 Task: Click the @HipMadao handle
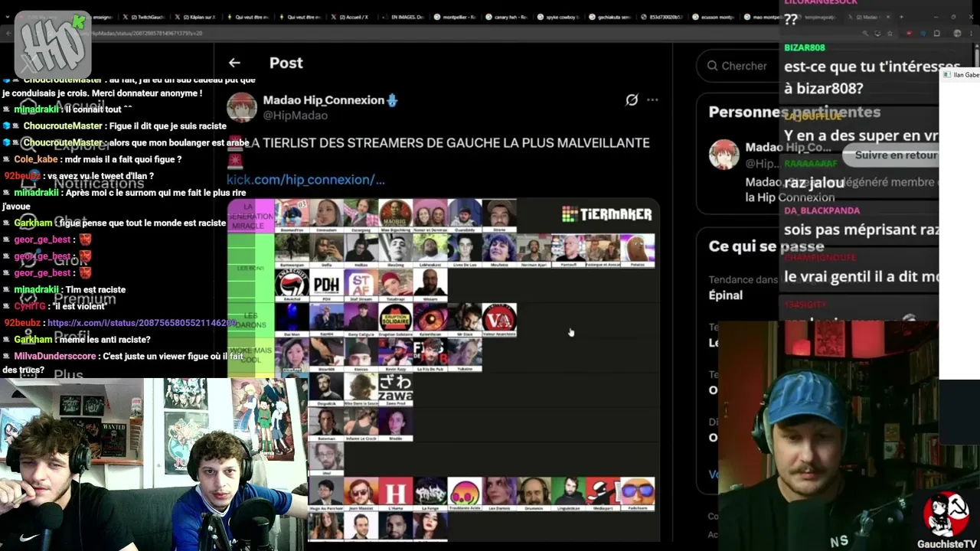coord(296,116)
